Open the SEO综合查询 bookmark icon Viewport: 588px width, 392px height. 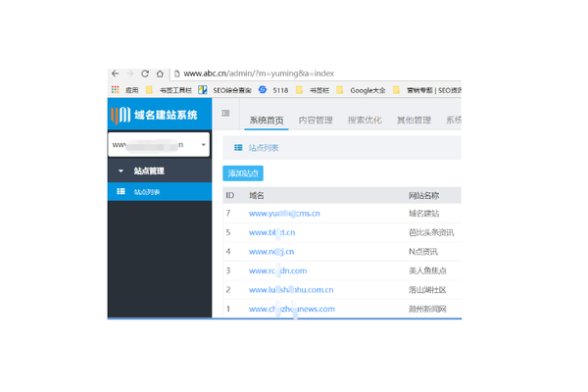pos(203,89)
